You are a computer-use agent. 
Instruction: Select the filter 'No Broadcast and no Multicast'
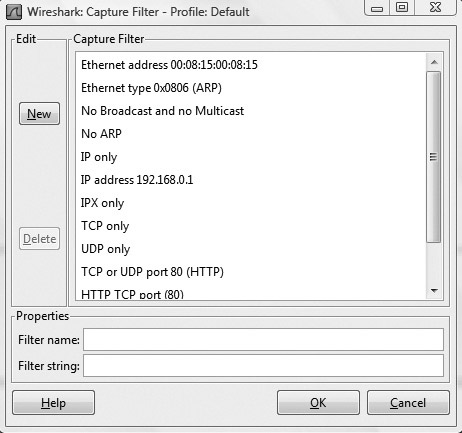(251, 111)
